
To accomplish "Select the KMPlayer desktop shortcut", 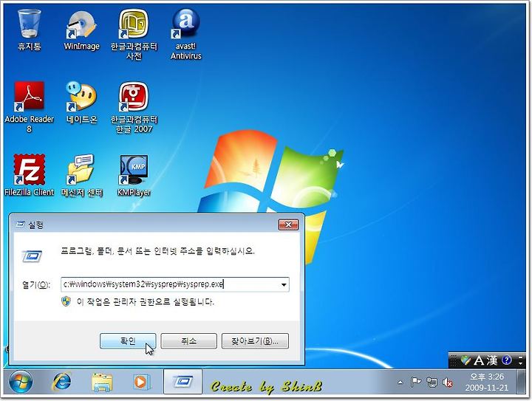I will pos(134,175).
